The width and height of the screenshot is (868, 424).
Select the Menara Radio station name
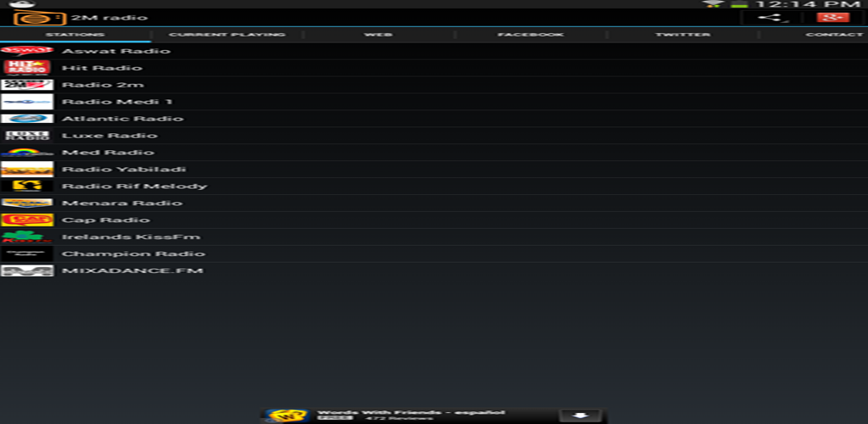tap(122, 204)
